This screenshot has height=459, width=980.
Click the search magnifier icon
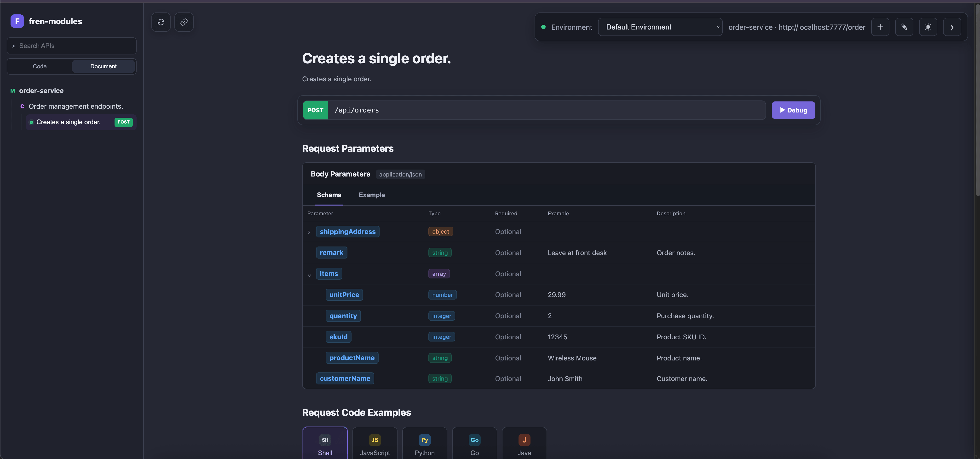pyautogui.click(x=14, y=46)
